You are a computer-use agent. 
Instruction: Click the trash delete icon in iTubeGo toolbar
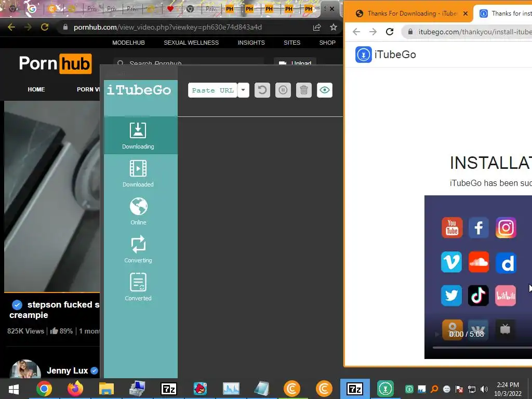tap(303, 90)
